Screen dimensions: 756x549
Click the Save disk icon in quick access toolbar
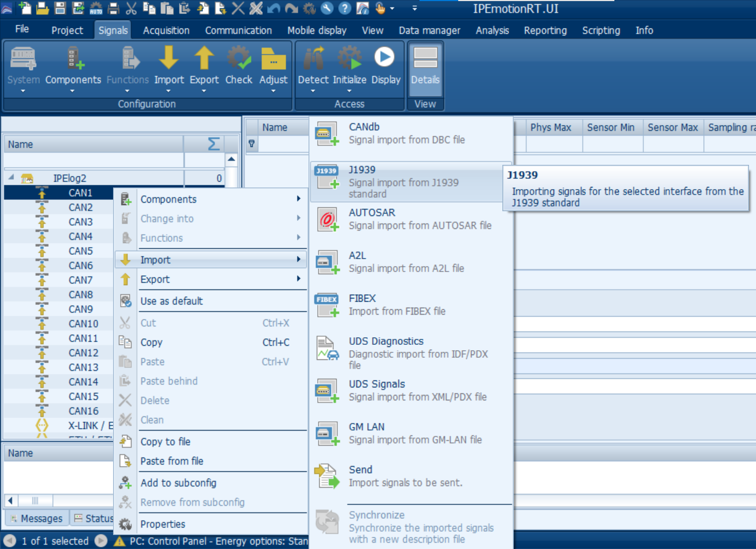(x=60, y=8)
